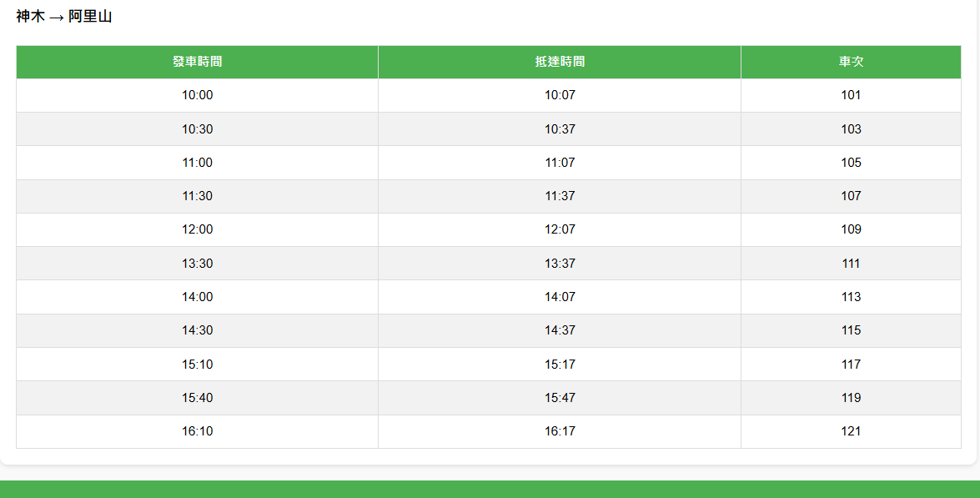Click the 車次 column header
The image size is (980, 498).
[x=851, y=62]
